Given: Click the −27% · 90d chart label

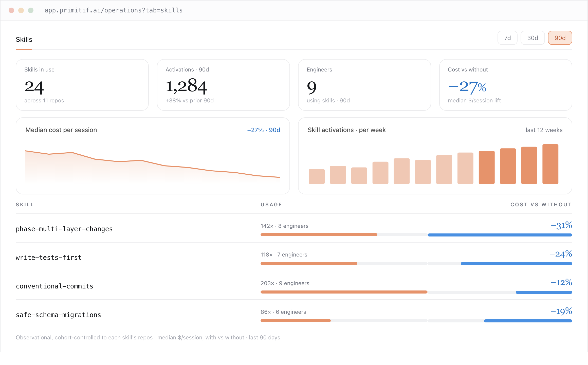Looking at the screenshot, I should point(264,130).
